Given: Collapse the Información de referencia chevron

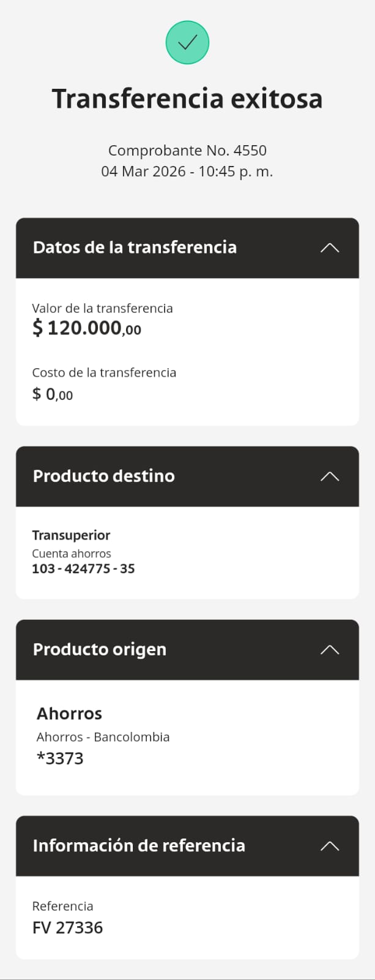Looking at the screenshot, I should click(329, 846).
